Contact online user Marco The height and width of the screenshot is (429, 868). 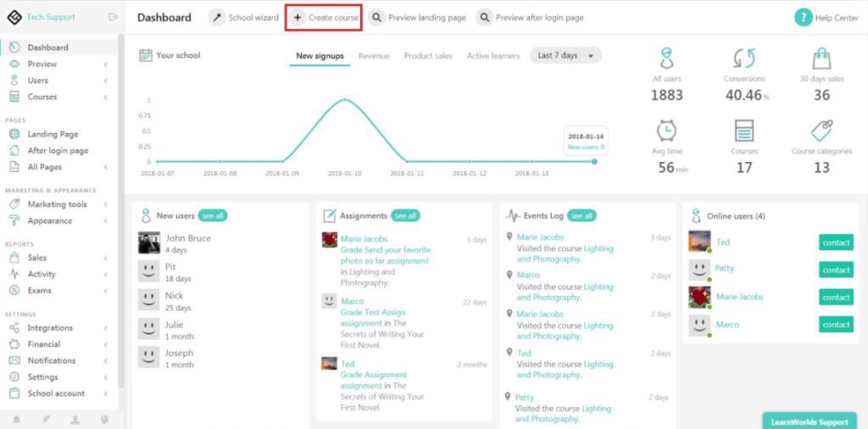(x=836, y=325)
